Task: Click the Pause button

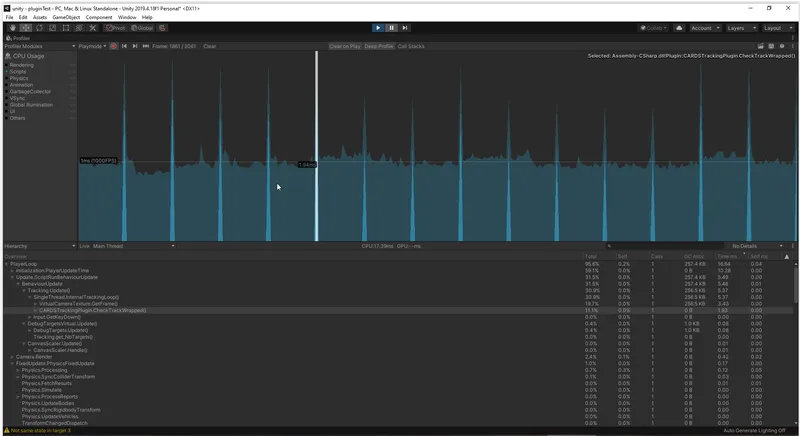Action: click(391, 28)
